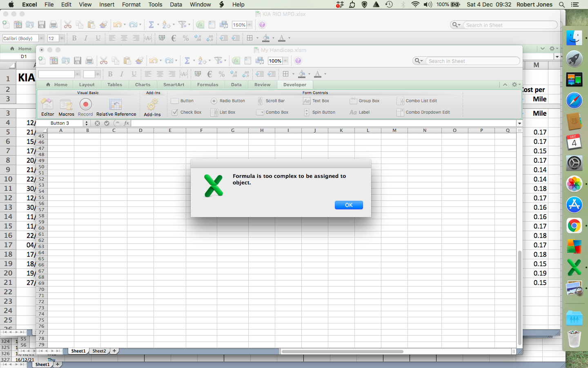This screenshot has width=588, height=368.
Task: Toggle Italic in the My Handicap window
Action: point(122,74)
